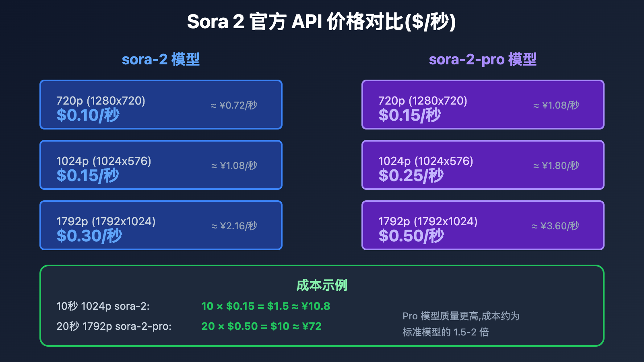Click the ≈ ¥1.80/秒 conversion text

click(x=556, y=166)
